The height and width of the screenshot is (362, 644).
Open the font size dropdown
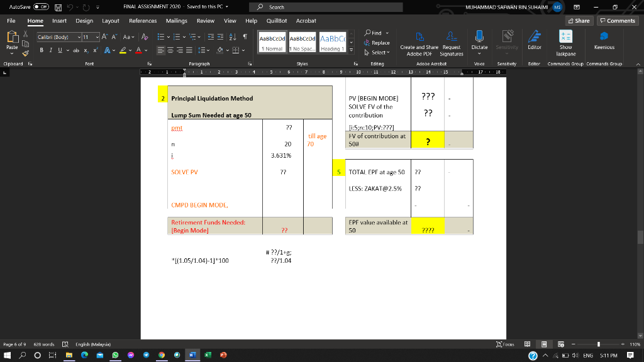[x=96, y=36]
